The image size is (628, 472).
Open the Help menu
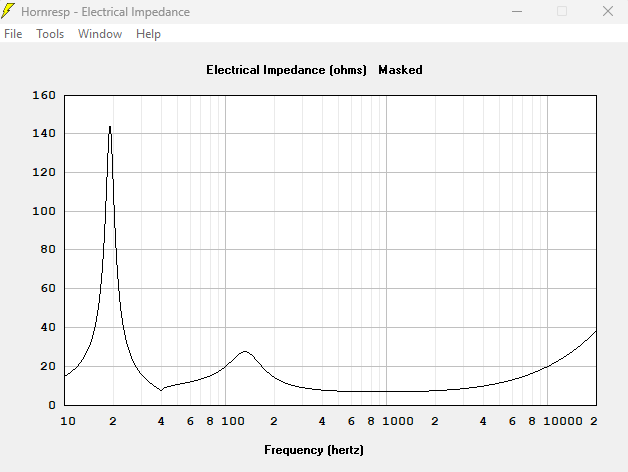click(148, 34)
